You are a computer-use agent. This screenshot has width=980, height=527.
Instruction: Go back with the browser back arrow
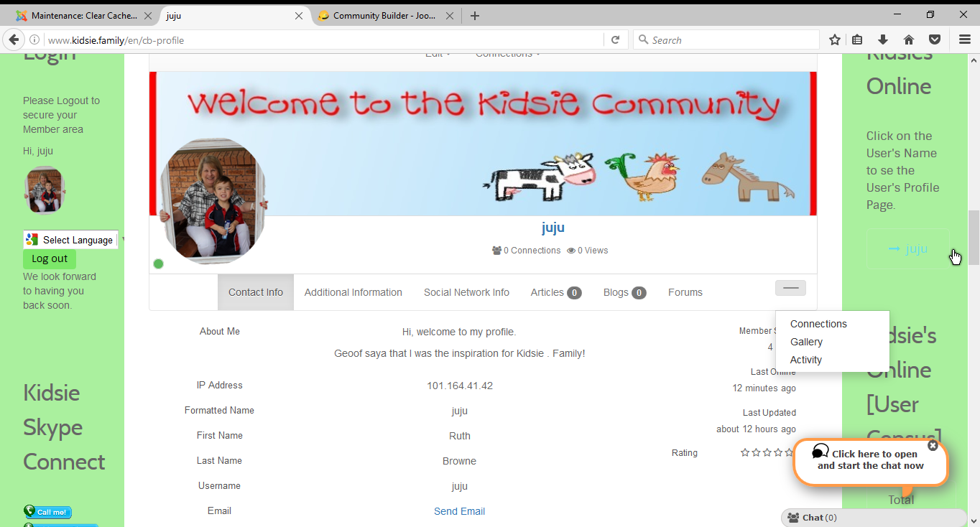point(14,39)
